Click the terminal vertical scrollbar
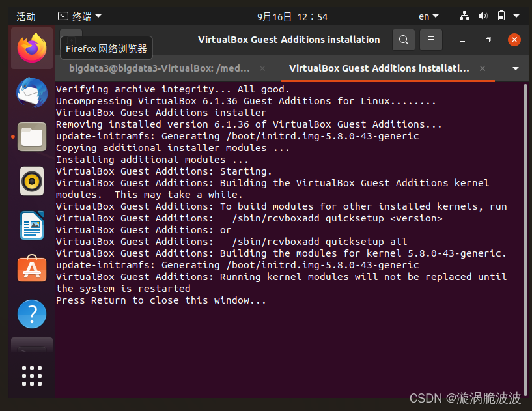The height and width of the screenshot is (411, 532). (x=525, y=239)
